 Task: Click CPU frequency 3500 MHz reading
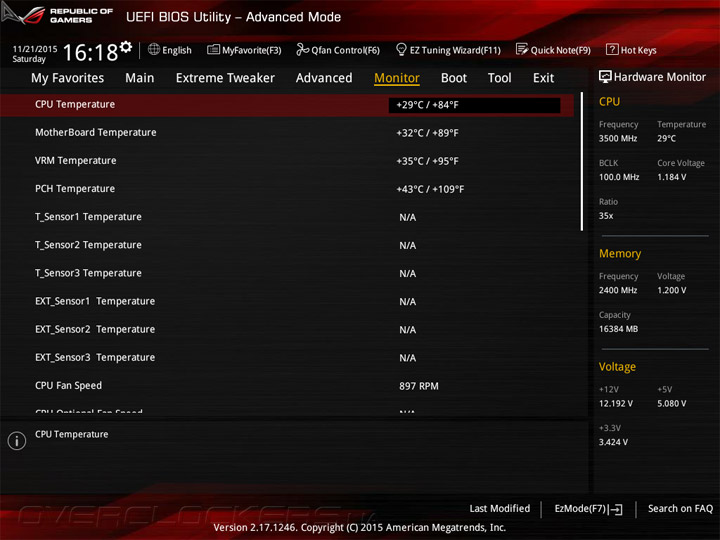click(x=618, y=138)
